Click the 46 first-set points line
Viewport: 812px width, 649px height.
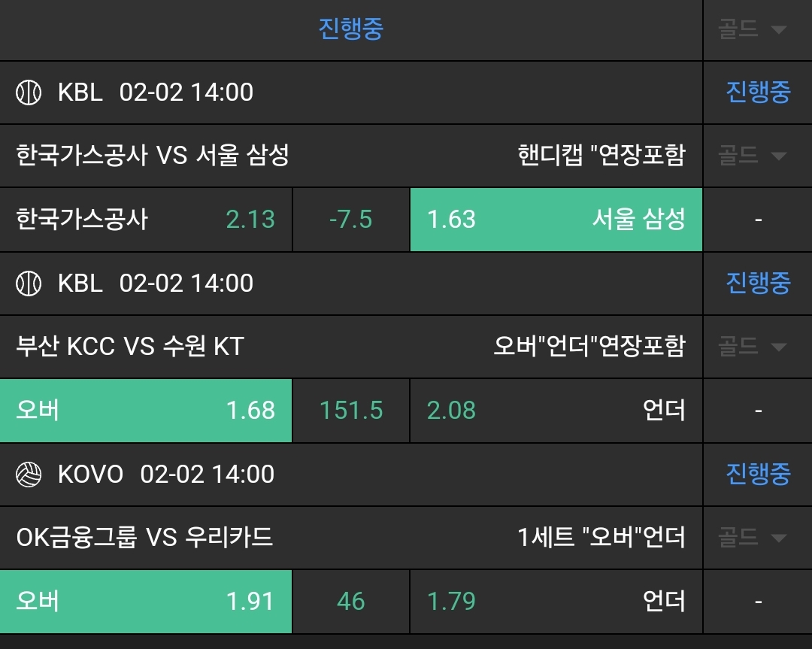pyautogui.click(x=351, y=602)
